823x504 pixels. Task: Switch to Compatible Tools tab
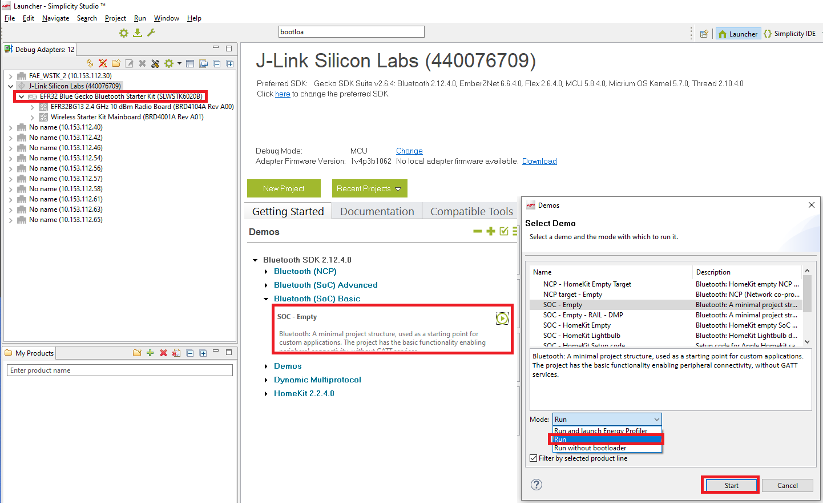pos(471,211)
